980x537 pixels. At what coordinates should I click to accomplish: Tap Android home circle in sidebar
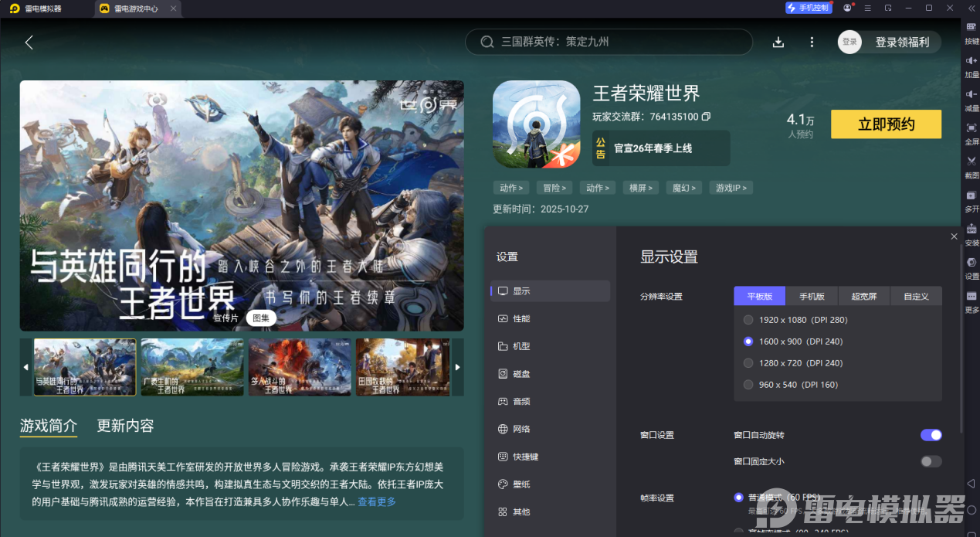pos(972,510)
